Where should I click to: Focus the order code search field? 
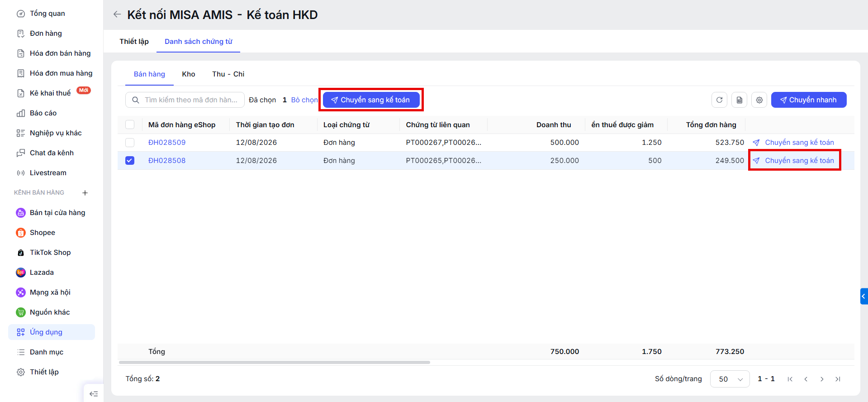185,100
